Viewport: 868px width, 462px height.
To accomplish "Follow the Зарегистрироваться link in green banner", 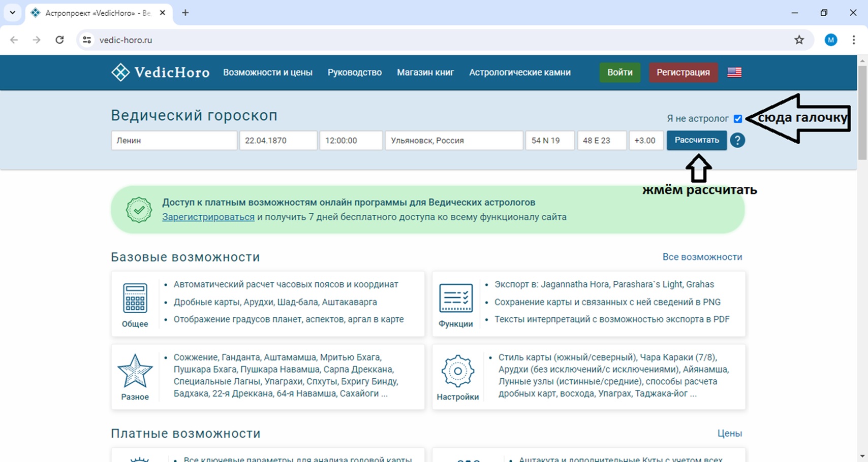I will pyautogui.click(x=208, y=217).
